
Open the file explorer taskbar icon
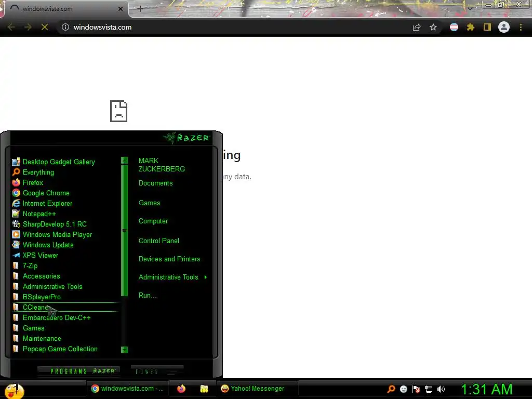pyautogui.click(x=204, y=389)
